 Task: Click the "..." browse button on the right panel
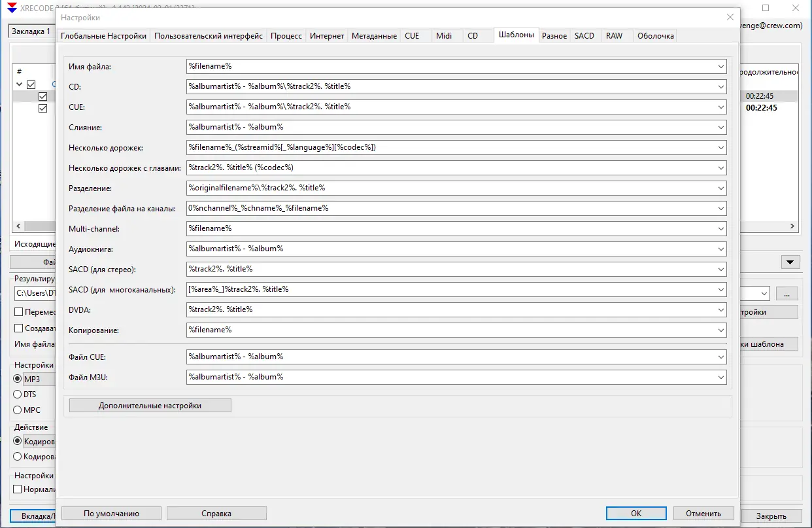(787, 293)
